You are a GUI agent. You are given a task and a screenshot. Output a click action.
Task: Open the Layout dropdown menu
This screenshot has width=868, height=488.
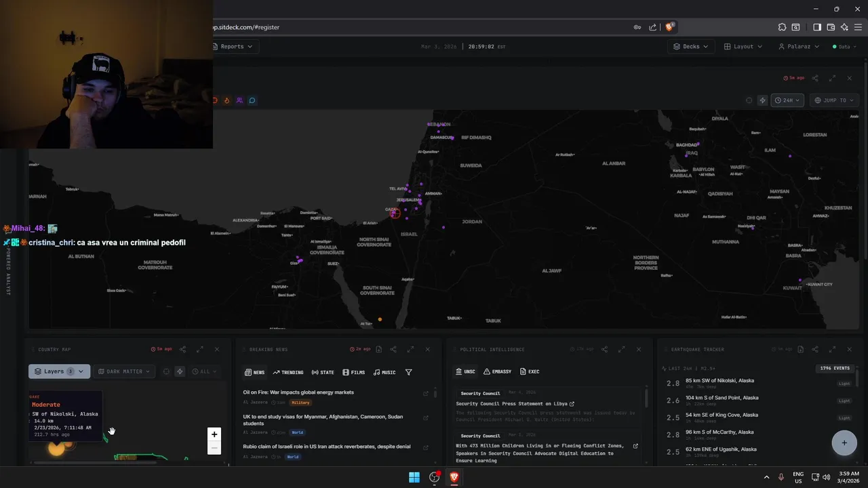pyautogui.click(x=743, y=47)
